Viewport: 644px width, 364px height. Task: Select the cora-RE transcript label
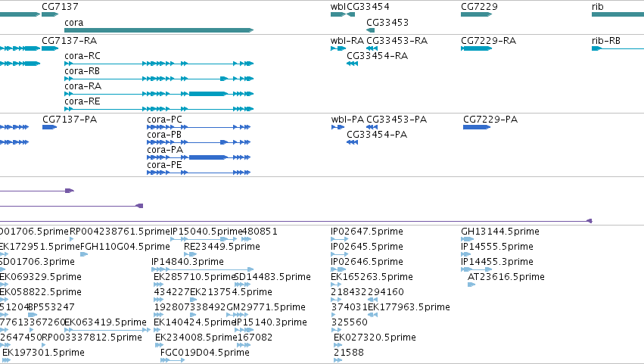point(82,101)
